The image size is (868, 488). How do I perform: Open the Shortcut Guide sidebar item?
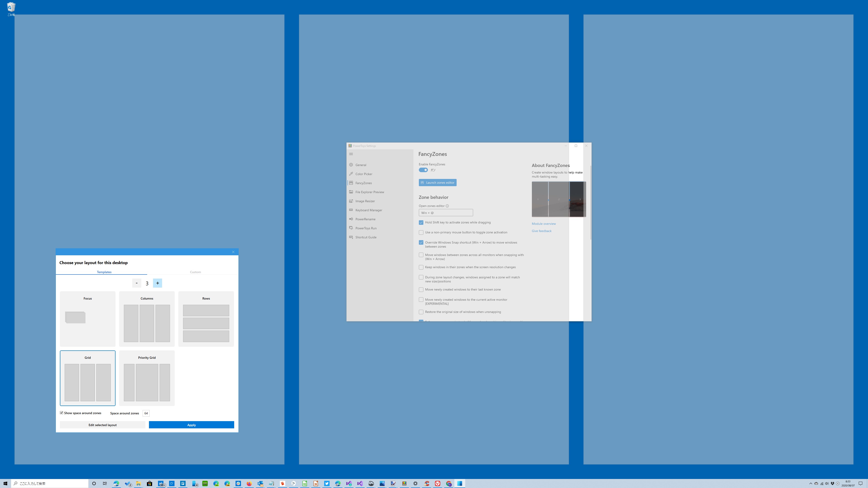[366, 237]
